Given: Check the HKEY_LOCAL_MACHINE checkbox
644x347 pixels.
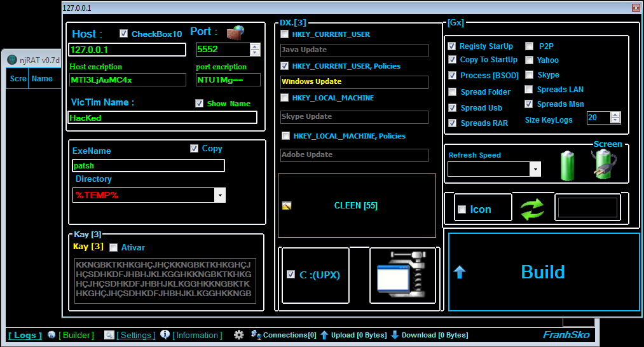Looking at the screenshot, I should (x=284, y=98).
